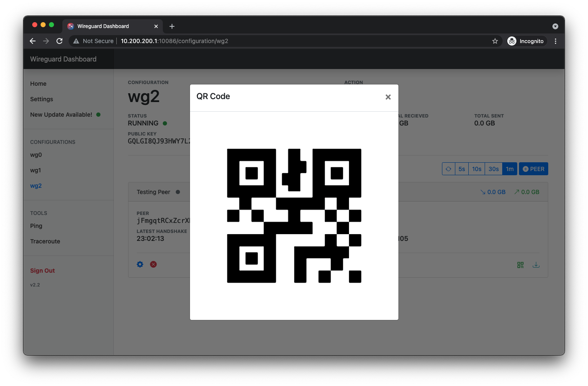This screenshot has height=386, width=588.
Task: Click the Sign Out link
Action: tap(42, 271)
